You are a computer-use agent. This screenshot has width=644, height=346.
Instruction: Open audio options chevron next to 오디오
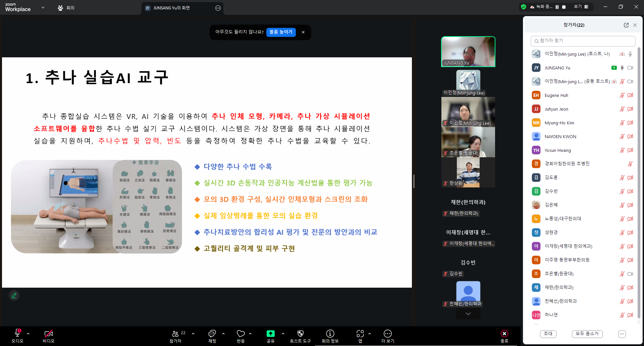tap(28, 334)
